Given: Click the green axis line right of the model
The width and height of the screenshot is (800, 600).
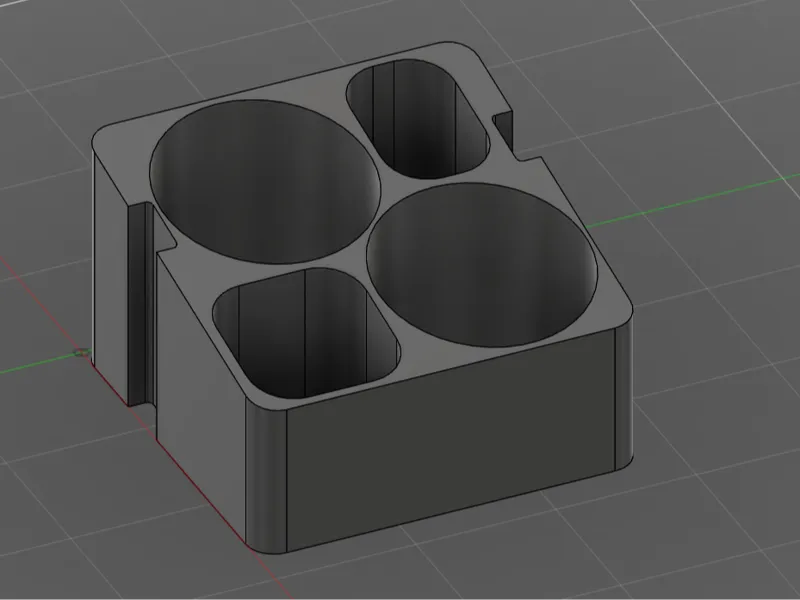Looking at the screenshot, I should 692,201.
